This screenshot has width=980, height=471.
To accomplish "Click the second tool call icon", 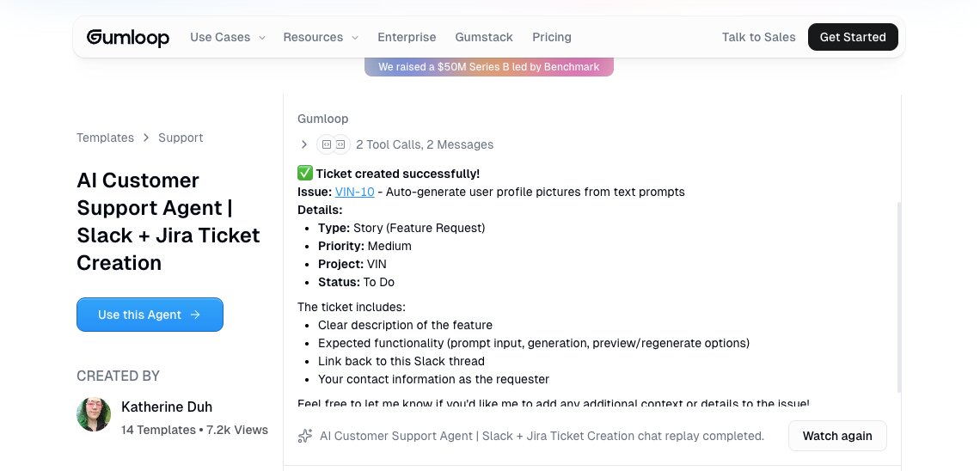I will point(341,144).
